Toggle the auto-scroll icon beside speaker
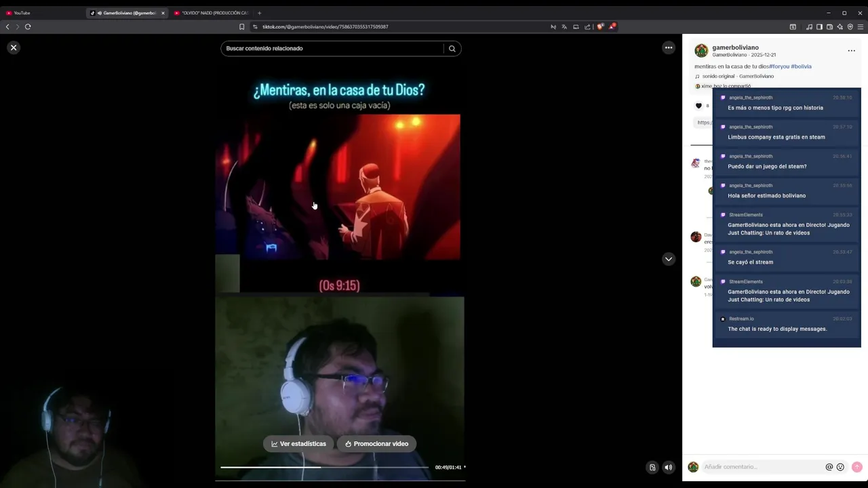This screenshot has height=488, width=868. (x=652, y=467)
